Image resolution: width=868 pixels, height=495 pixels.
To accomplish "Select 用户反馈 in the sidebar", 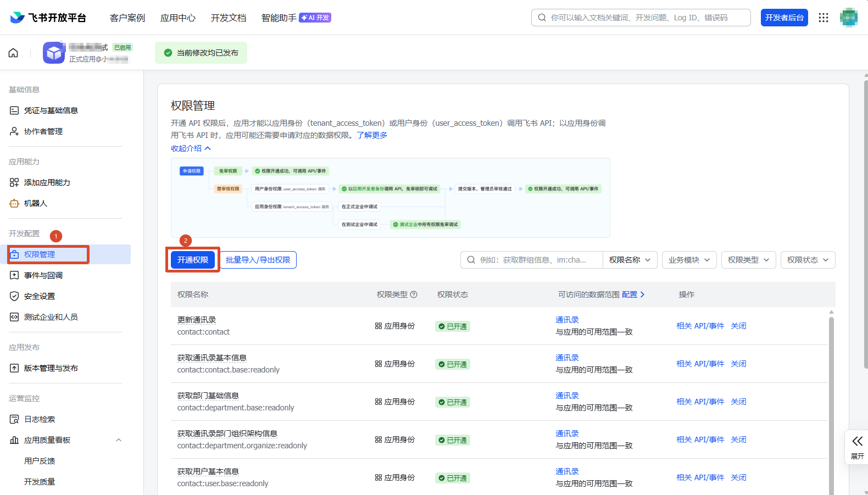I will click(x=40, y=461).
